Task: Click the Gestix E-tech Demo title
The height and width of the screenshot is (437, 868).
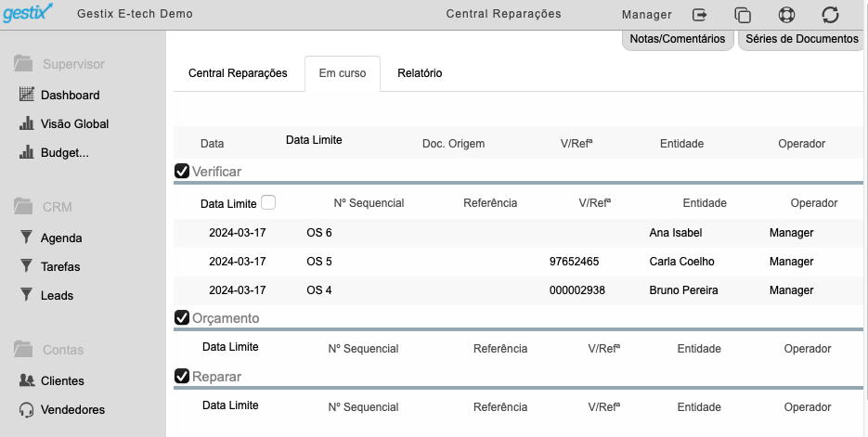Action: point(135,14)
